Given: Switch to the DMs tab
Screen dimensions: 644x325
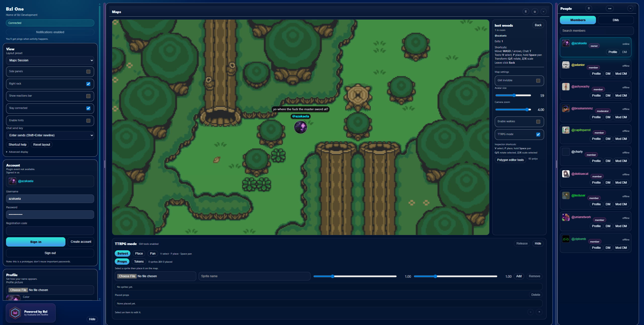Looking at the screenshot, I should (x=616, y=20).
